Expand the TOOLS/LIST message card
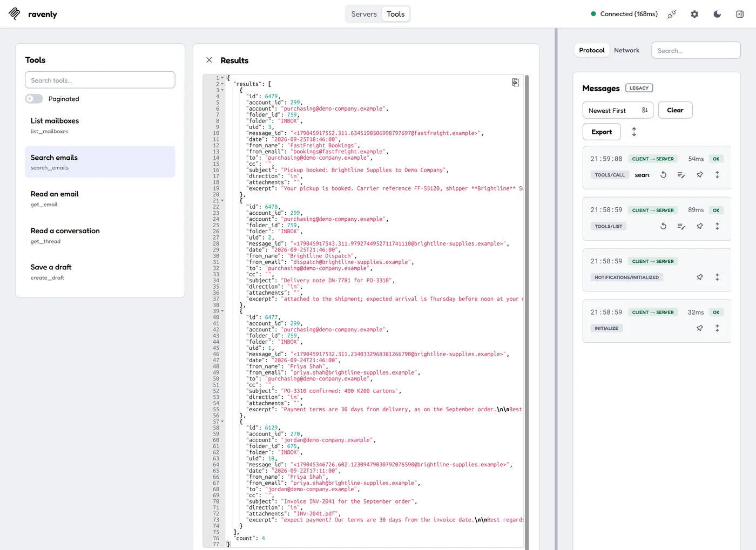This screenshot has height=550, width=756. point(717,226)
